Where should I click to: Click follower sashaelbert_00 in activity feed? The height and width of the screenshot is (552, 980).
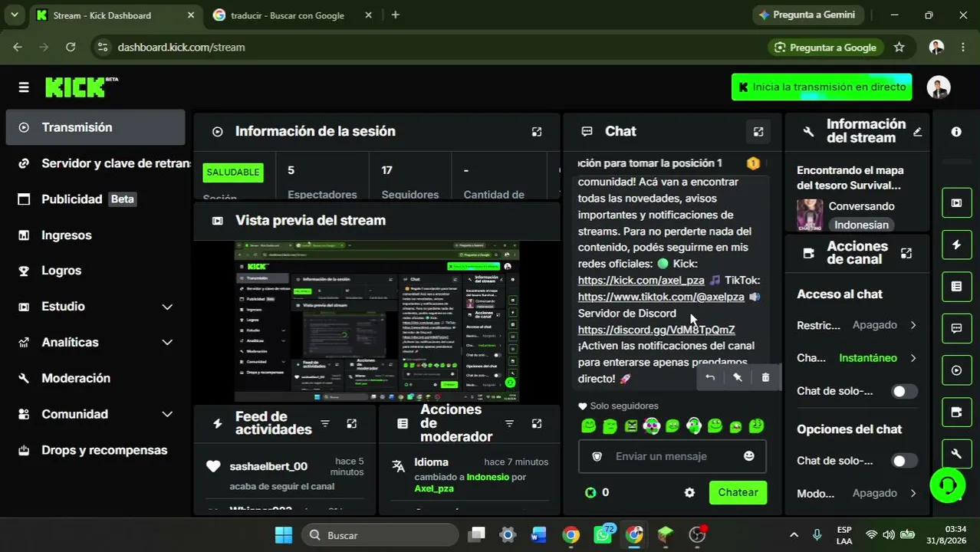[268, 466]
